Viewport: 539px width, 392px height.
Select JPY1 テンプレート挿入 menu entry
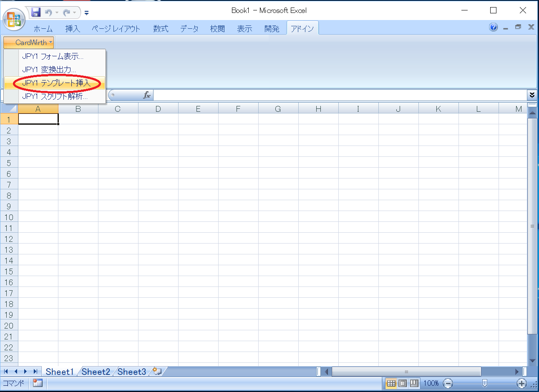(x=55, y=83)
